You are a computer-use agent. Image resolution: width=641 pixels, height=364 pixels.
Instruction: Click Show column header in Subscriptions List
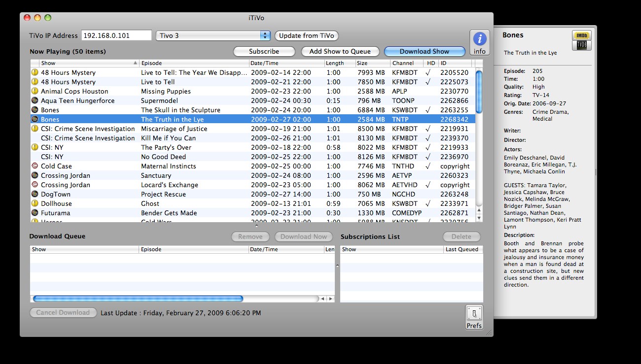click(x=392, y=249)
